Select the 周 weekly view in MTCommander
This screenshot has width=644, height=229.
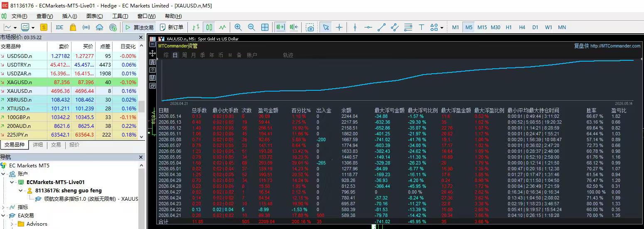pos(184,55)
